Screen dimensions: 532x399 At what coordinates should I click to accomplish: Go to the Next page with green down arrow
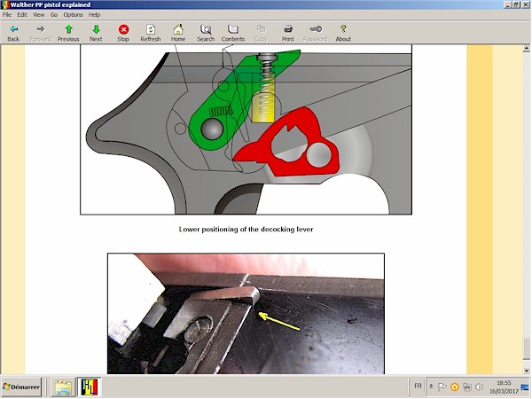coord(96,33)
